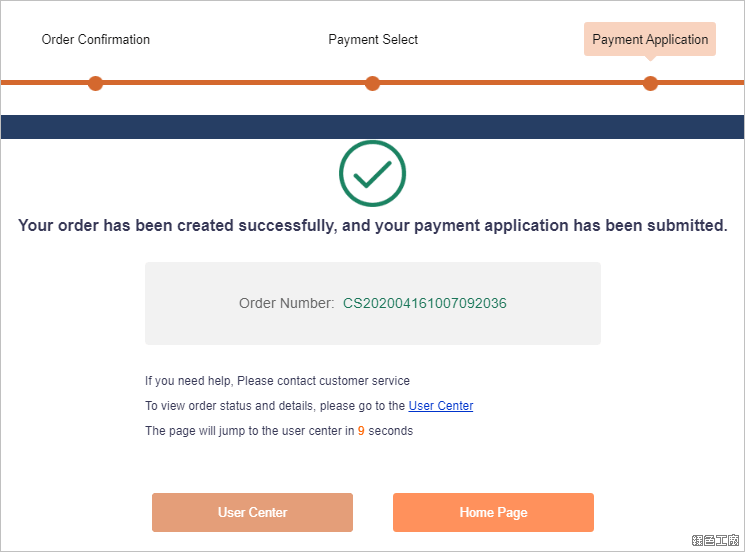The width and height of the screenshot is (745, 552).
Task: Click the Payment Application step dot
Action: coord(650,83)
